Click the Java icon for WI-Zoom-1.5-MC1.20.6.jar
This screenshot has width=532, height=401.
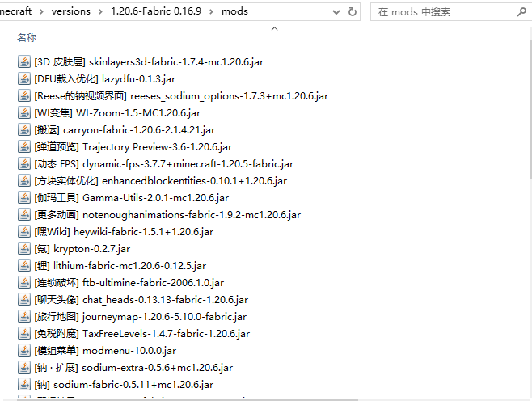pos(23,112)
